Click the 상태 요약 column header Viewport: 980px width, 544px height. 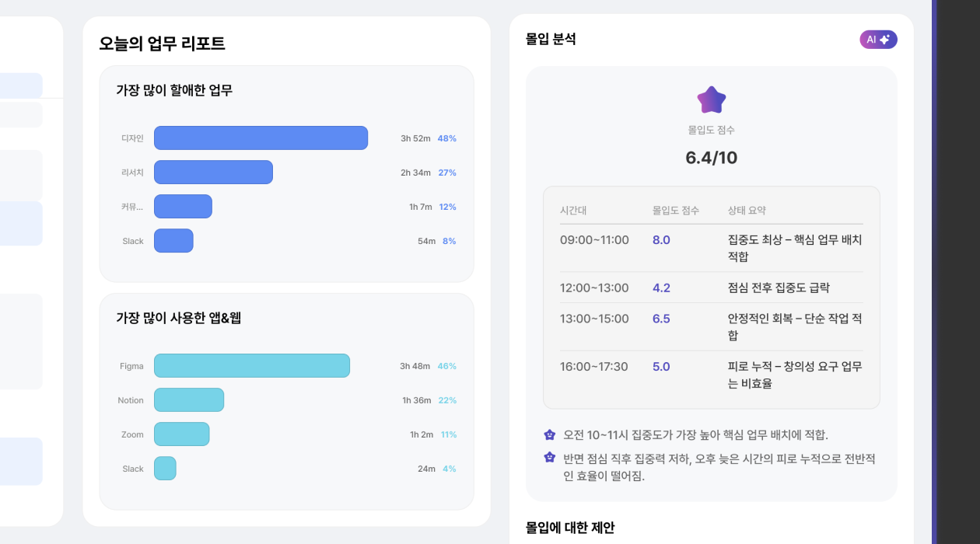[747, 211]
